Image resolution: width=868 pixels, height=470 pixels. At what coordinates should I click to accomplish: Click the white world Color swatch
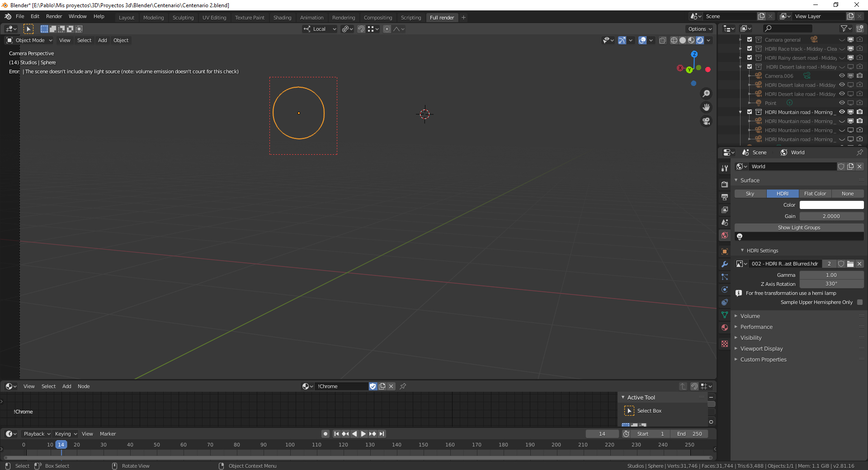tap(831, 205)
